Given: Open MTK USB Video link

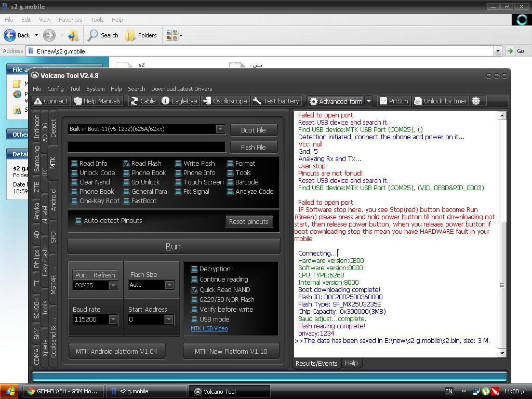Looking at the screenshot, I should pyautogui.click(x=209, y=328).
